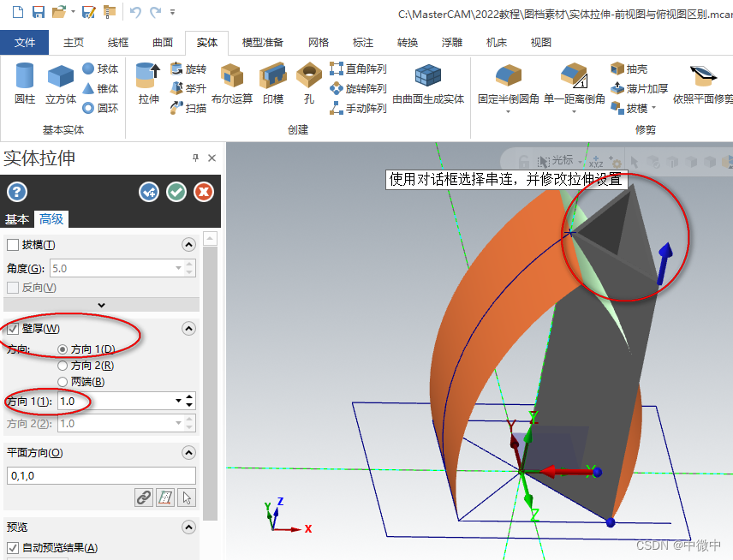Open the quick access toolbar customize dropdown

tap(172, 12)
